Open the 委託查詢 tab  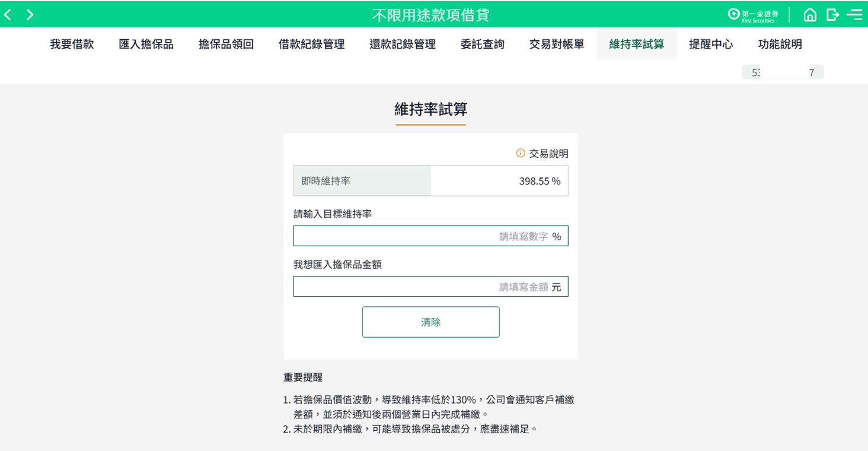[482, 45]
